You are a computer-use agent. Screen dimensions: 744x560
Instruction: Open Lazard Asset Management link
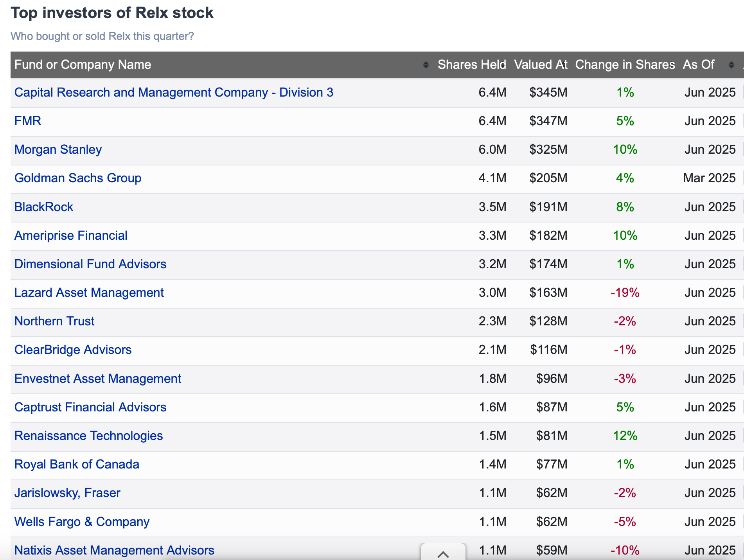(x=89, y=293)
